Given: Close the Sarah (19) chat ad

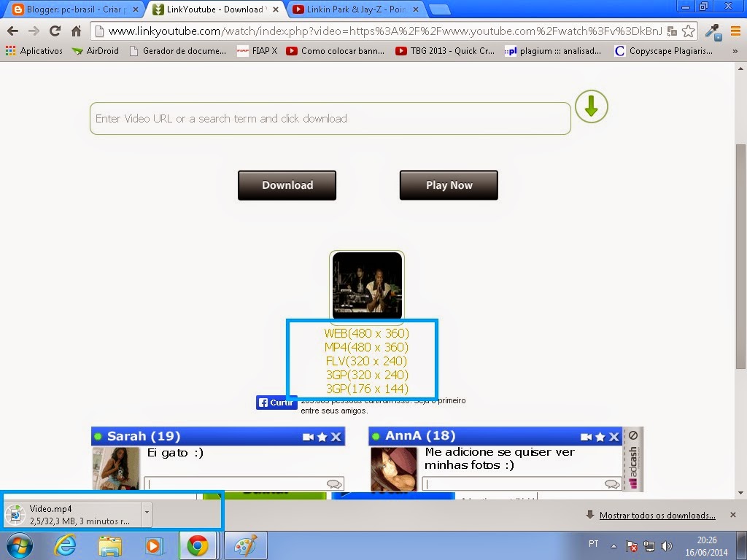Looking at the screenshot, I should tap(336, 437).
